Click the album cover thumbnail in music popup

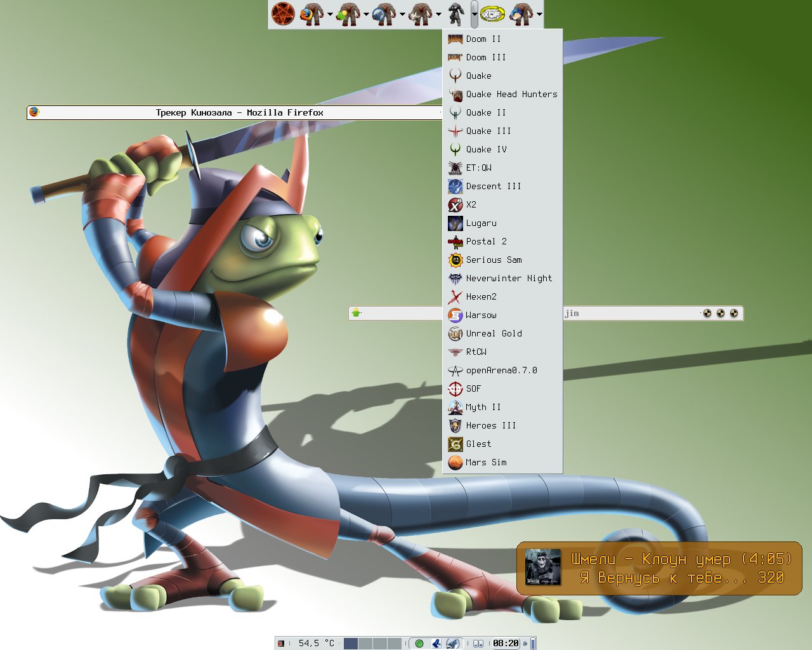click(543, 567)
